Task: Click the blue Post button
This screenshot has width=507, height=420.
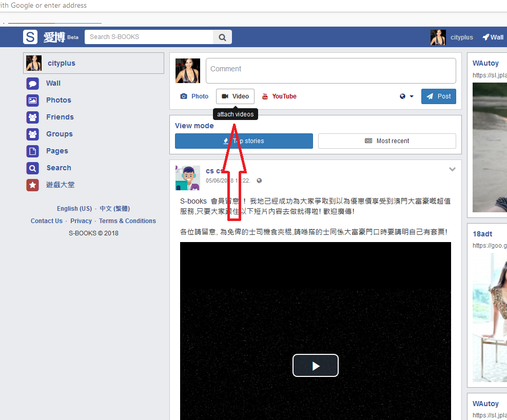Action: [x=438, y=96]
